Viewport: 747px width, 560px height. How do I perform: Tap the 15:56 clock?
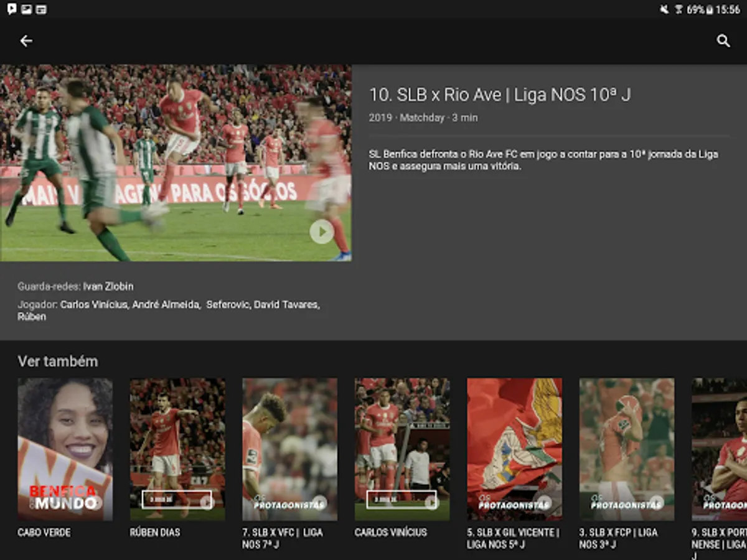(728, 9)
